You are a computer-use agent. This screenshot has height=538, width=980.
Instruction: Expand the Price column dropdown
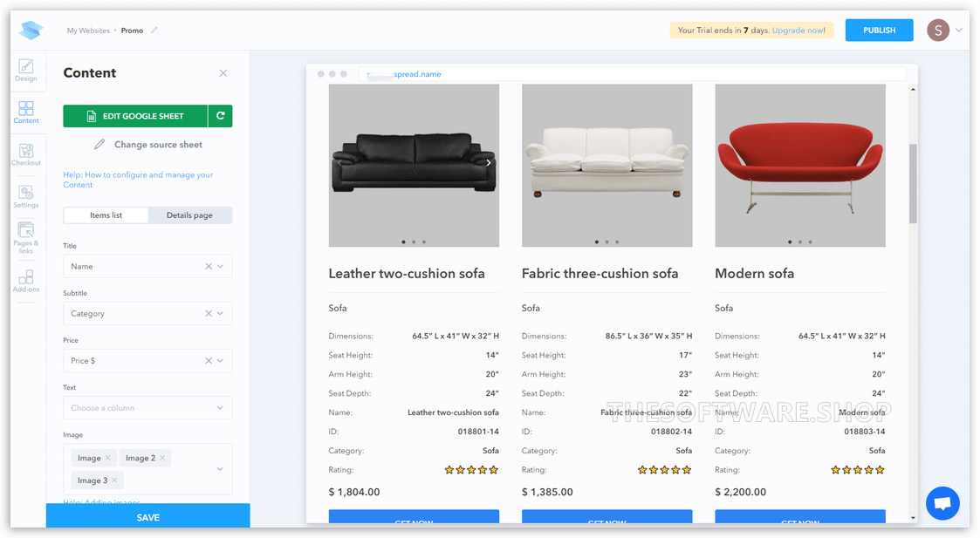[x=220, y=360]
